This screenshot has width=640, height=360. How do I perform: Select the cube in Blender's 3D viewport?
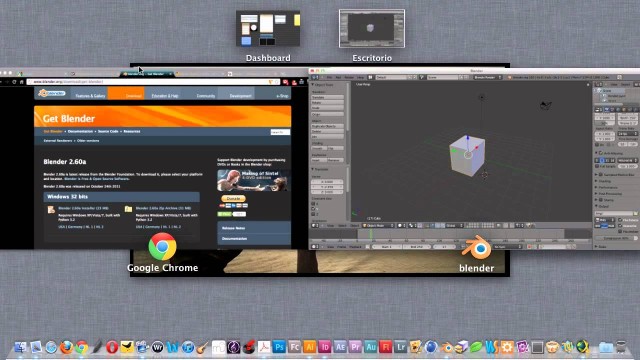[467, 156]
